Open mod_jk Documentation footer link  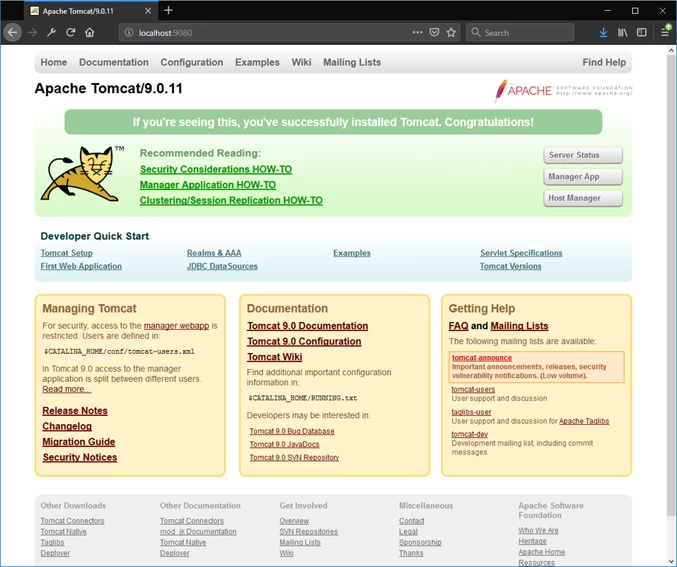click(x=198, y=532)
